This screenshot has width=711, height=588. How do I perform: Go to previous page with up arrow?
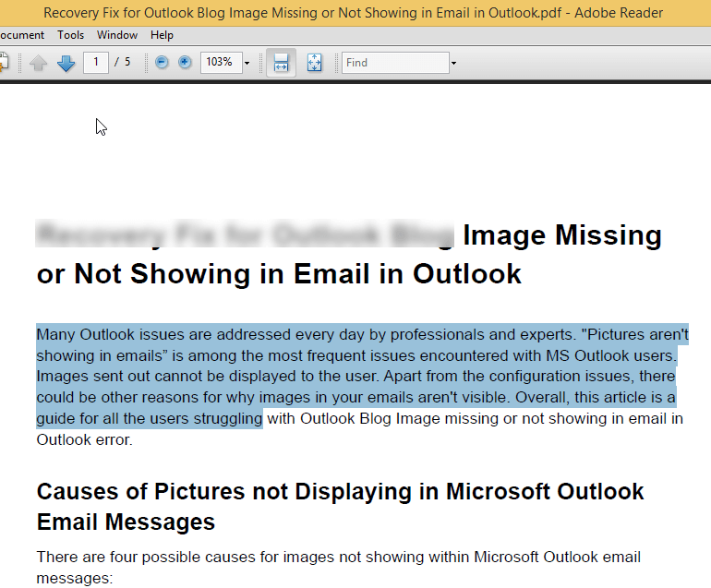(39, 63)
